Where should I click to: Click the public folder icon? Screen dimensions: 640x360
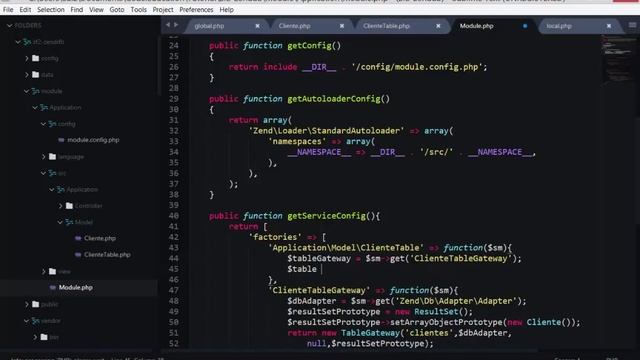36,304
